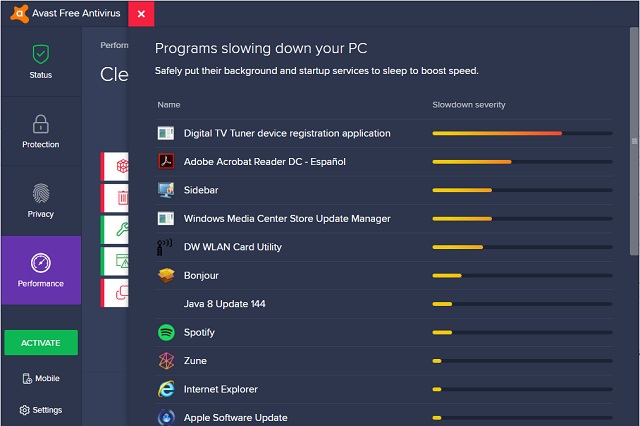Screen dimensions: 640x426
Task: Click the Mobile phone icon
Action: [x=27, y=379]
